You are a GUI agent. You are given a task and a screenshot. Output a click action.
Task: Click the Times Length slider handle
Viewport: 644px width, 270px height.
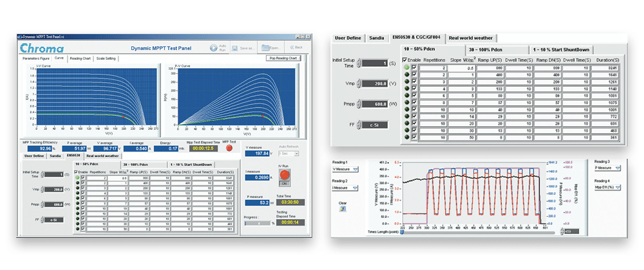click(402, 232)
